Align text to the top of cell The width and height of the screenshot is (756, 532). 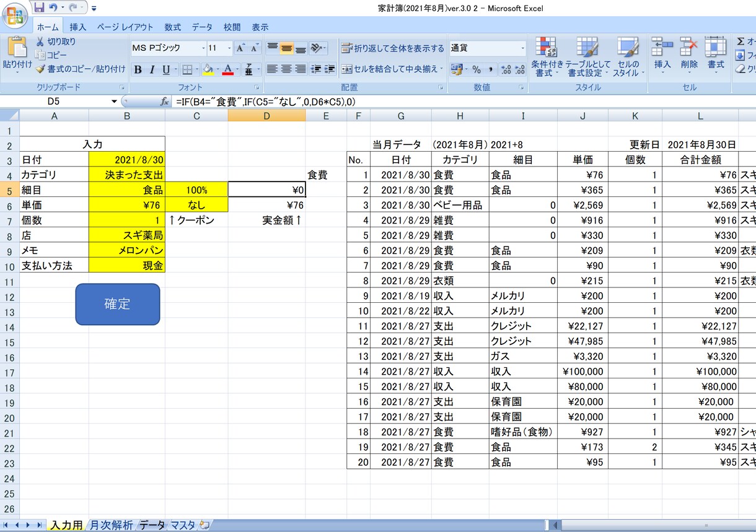click(x=273, y=48)
